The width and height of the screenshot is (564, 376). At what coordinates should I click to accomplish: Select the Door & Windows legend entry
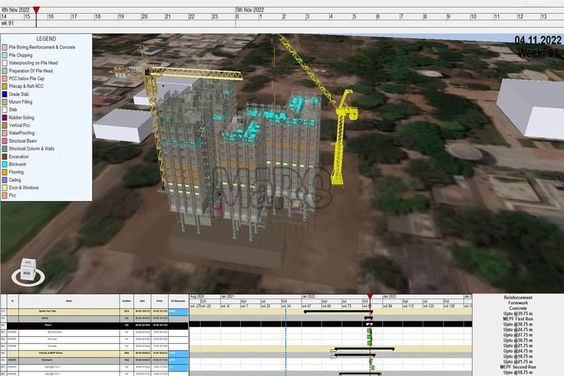[x=21, y=187]
